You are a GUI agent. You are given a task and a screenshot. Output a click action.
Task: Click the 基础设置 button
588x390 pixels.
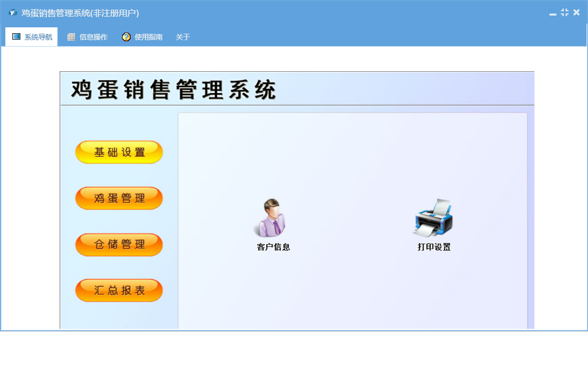click(119, 152)
